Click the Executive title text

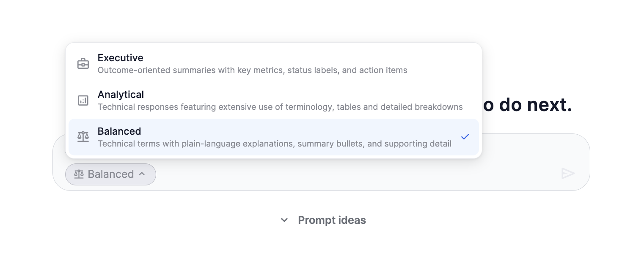pyautogui.click(x=120, y=58)
